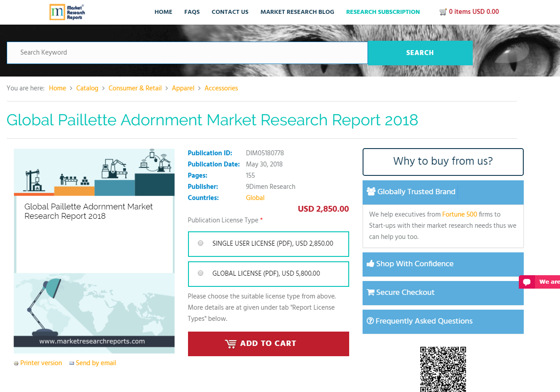Screen dimensions: 560x392
Task: Click the SEARCH button
Action: [x=420, y=53]
